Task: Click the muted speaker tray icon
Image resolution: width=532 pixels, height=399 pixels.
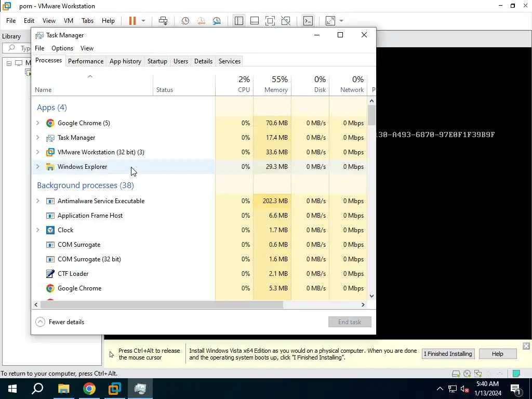Action: tap(465, 389)
